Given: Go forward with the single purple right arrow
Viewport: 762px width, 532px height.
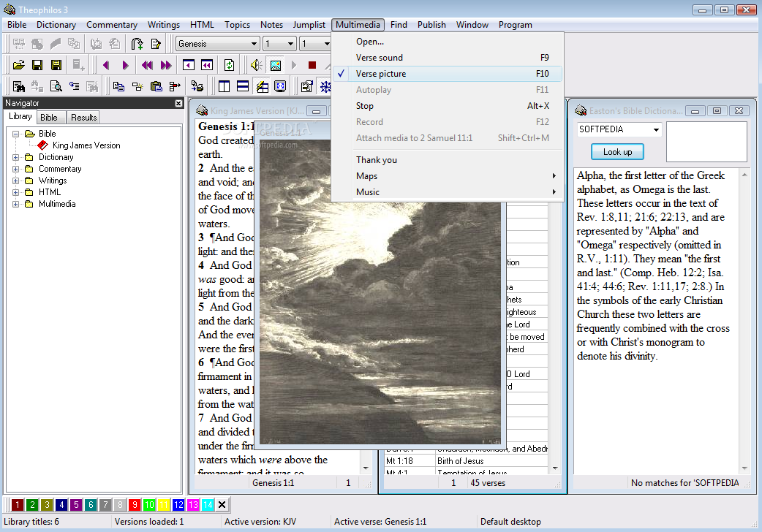Looking at the screenshot, I should 125,65.
